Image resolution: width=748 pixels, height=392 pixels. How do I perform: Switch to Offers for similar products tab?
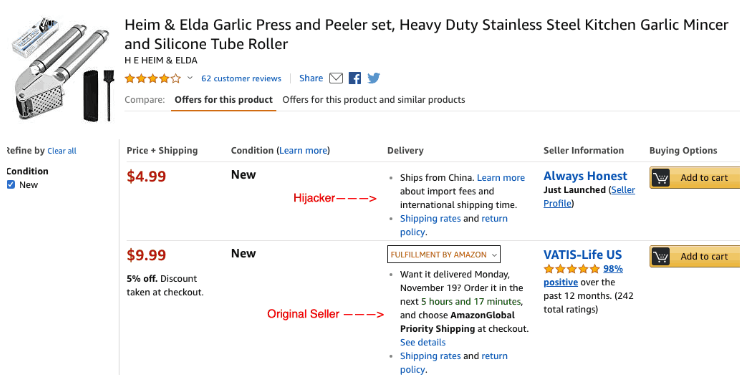coord(374,100)
